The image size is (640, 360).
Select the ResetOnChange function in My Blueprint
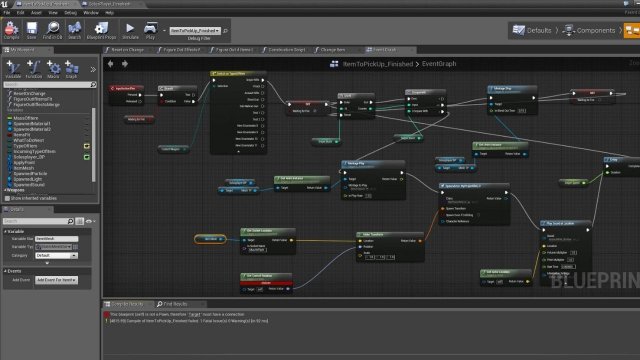click(x=29, y=93)
